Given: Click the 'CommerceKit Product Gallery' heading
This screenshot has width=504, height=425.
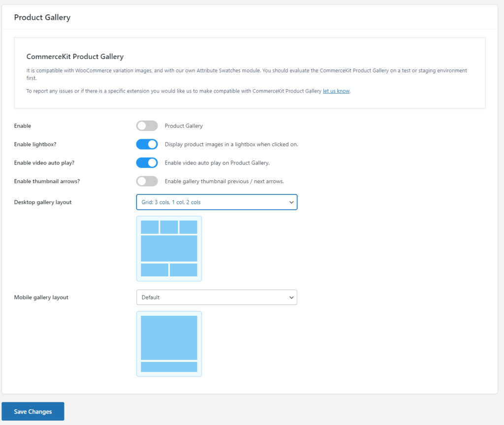Looking at the screenshot, I should pyautogui.click(x=75, y=57).
